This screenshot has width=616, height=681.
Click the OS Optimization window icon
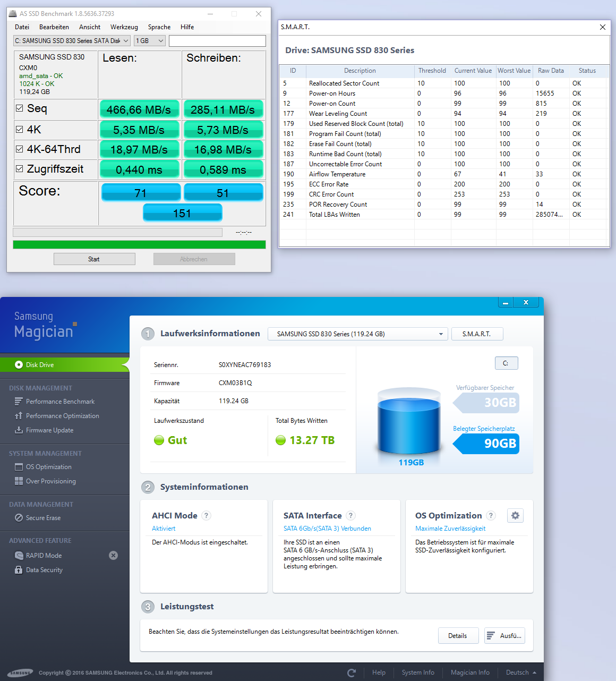click(x=19, y=467)
